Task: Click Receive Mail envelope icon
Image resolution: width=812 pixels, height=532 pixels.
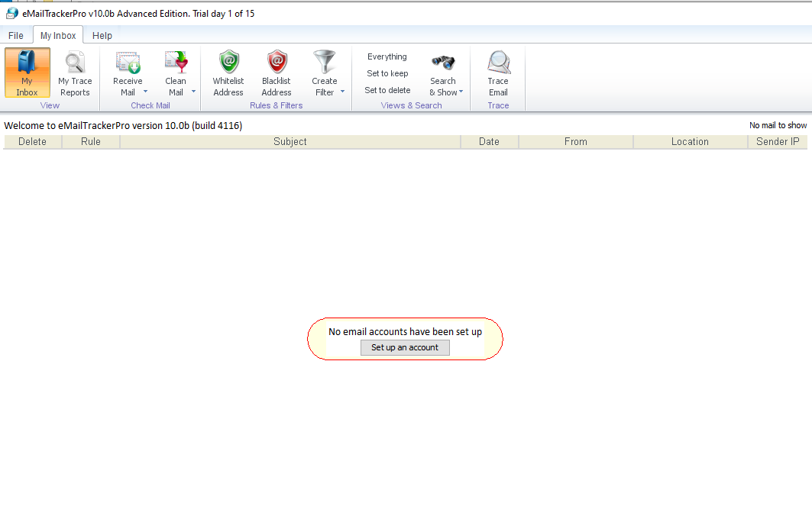Action: (x=128, y=62)
